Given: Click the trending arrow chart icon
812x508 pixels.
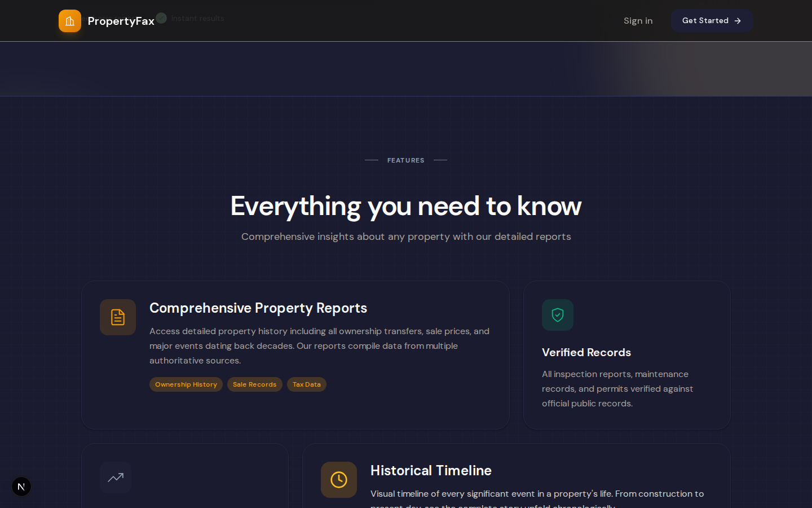Looking at the screenshot, I should tap(116, 478).
